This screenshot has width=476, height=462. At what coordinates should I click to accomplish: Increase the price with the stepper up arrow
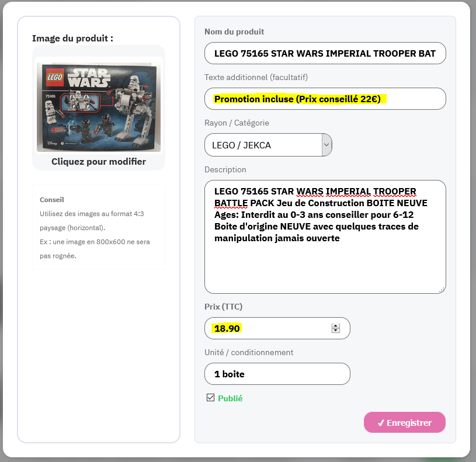tap(335, 326)
